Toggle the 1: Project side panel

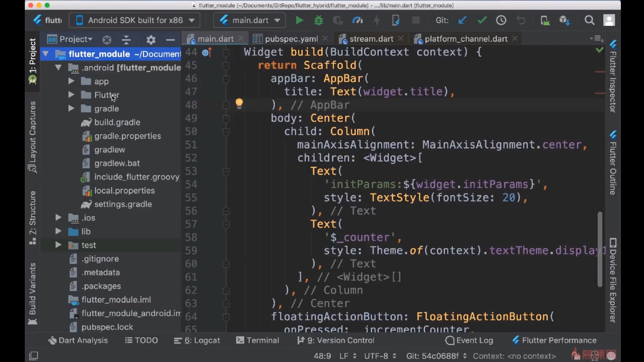(x=33, y=61)
